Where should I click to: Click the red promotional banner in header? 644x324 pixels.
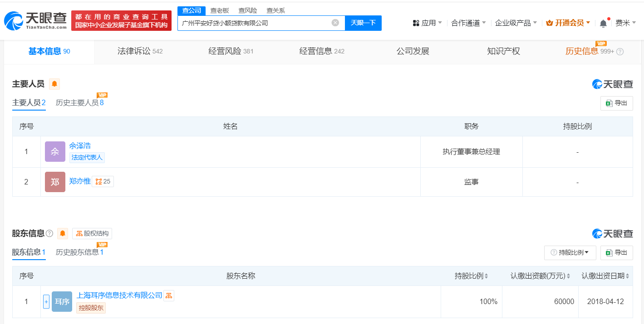point(121,20)
